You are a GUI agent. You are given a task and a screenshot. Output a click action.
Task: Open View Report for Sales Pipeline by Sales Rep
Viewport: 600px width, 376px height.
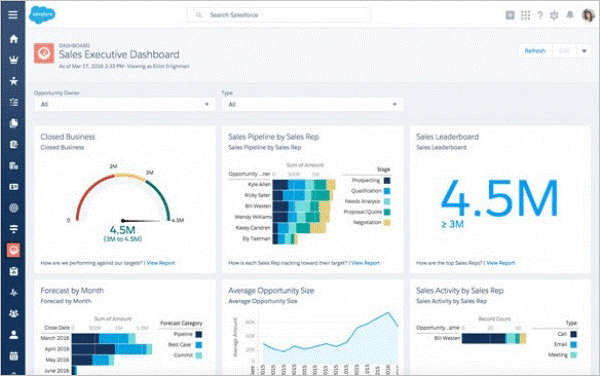click(x=365, y=263)
